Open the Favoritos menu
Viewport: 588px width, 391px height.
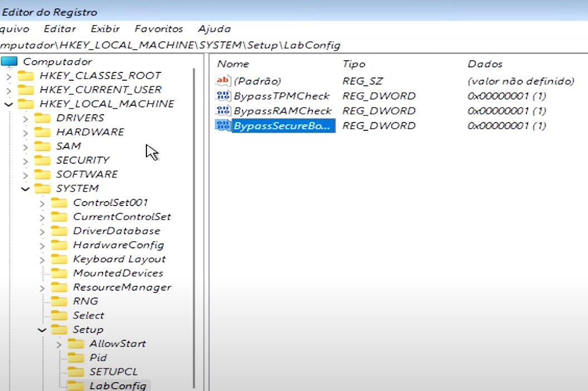pos(159,28)
